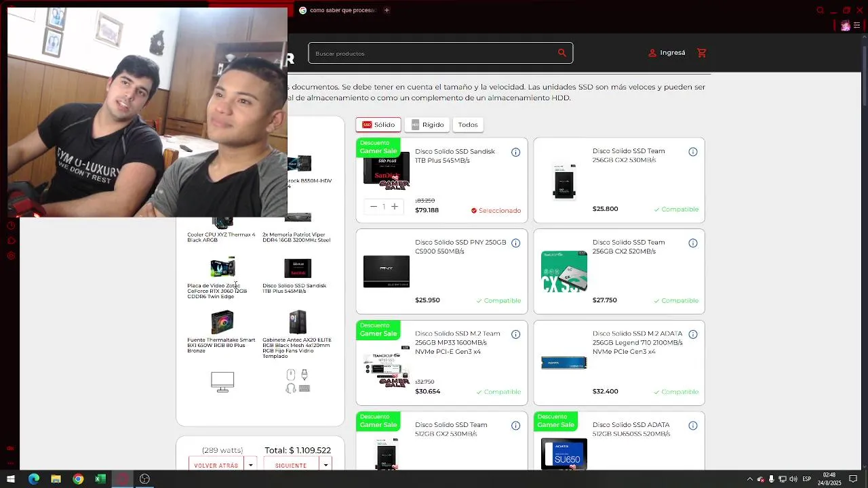The width and height of the screenshot is (868, 488).
Task: Show info for Team 512GB GX2 SSD
Action: click(x=515, y=426)
